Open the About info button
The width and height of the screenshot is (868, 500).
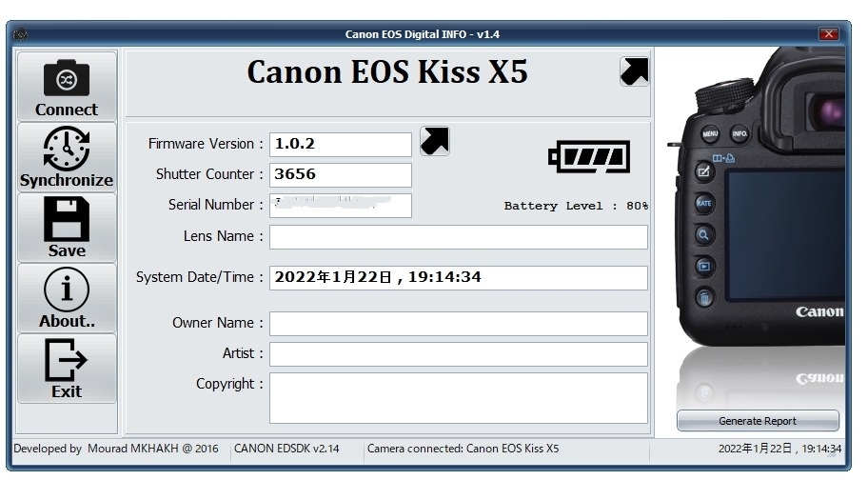[67, 298]
